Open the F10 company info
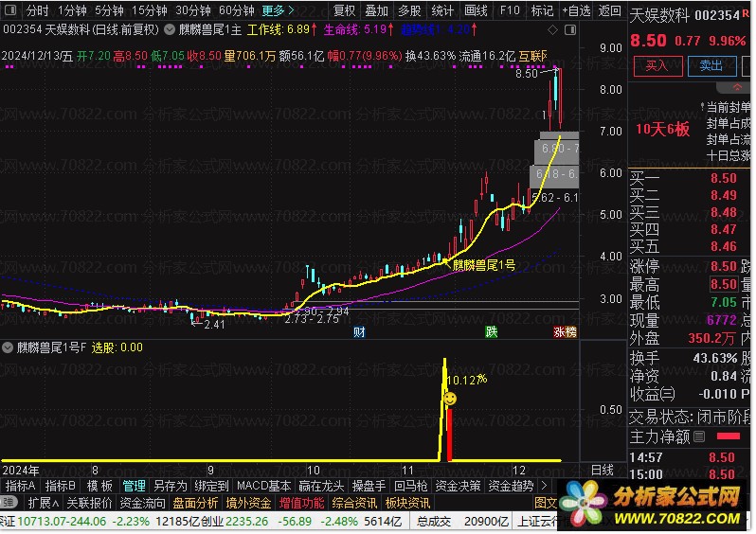 pyautogui.click(x=510, y=10)
